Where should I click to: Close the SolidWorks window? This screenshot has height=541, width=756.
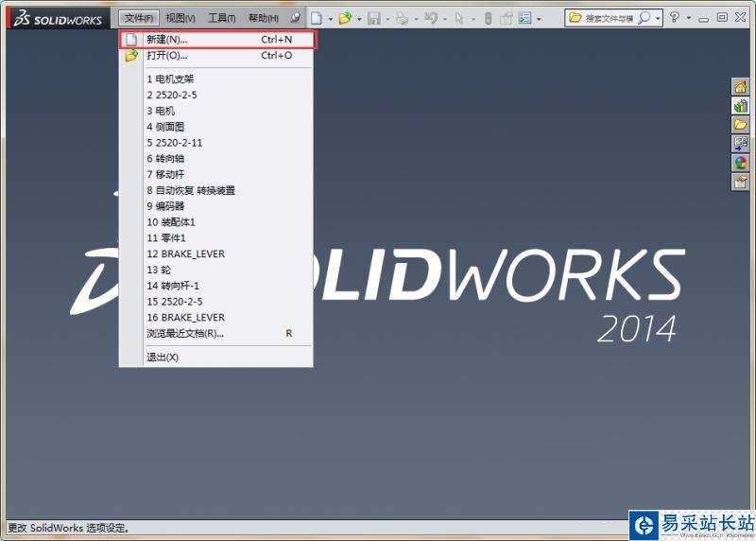tap(741, 17)
